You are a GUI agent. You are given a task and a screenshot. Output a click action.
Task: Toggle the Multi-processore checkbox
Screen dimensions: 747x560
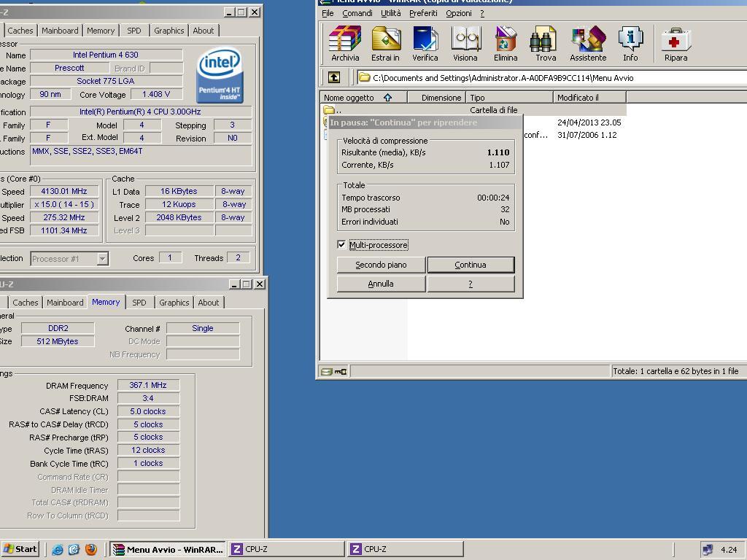[341, 245]
